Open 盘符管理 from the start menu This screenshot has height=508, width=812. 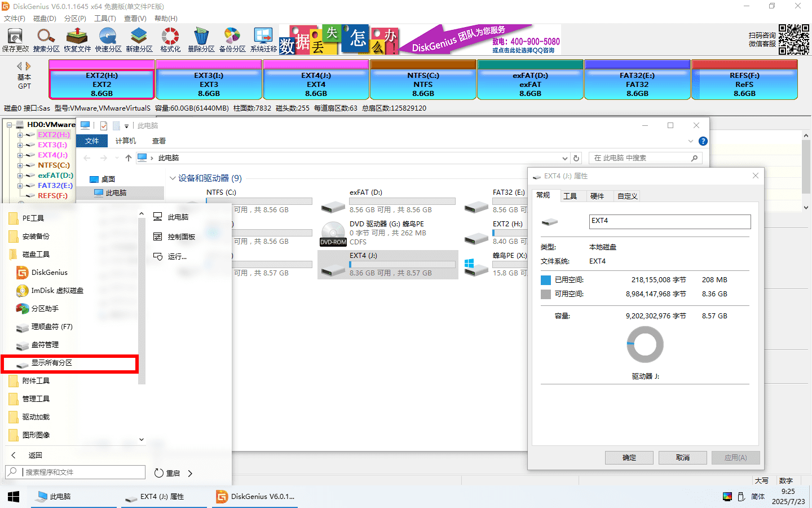(x=37, y=345)
